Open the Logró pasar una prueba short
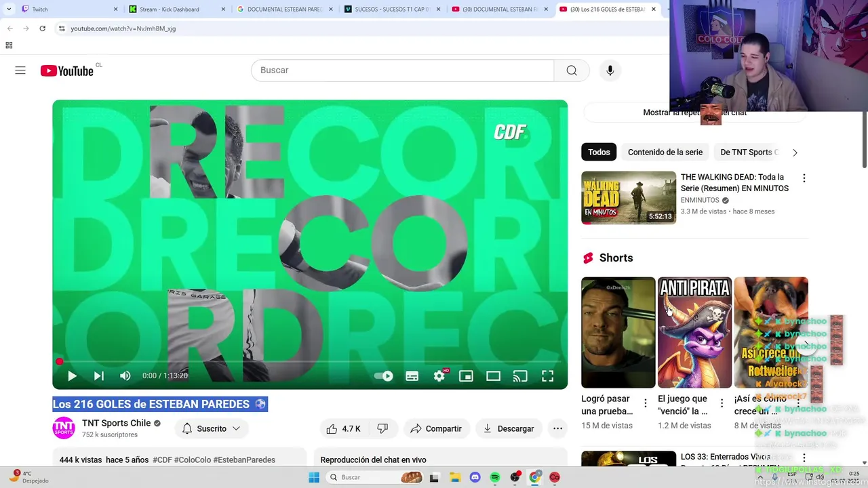Viewport: 868px width, 488px height. click(x=618, y=332)
